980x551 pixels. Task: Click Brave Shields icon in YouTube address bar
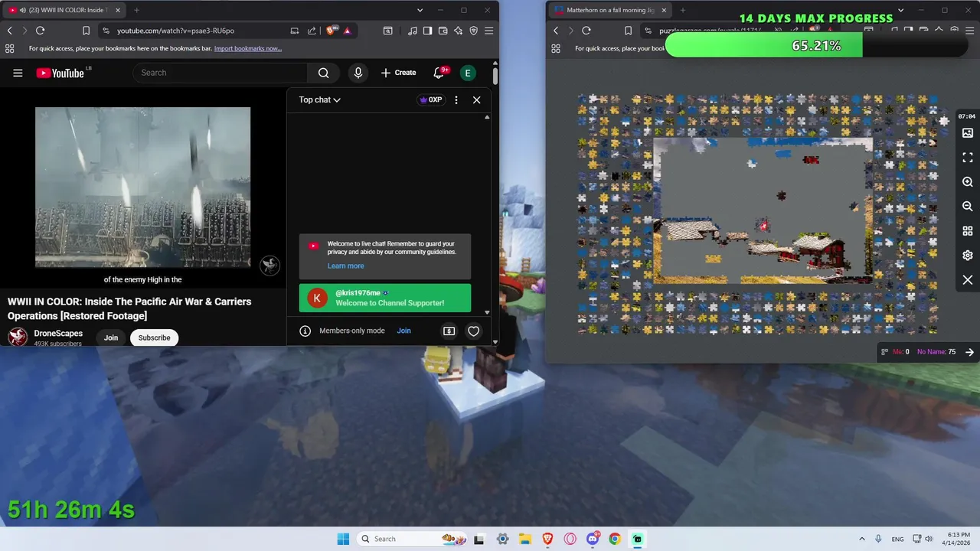click(x=331, y=31)
